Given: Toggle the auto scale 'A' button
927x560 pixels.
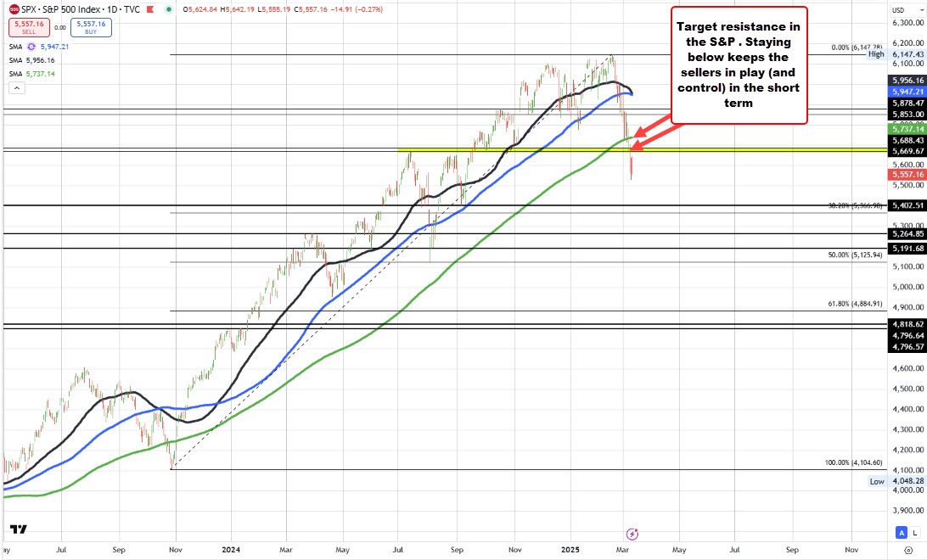Looking at the screenshot, I should pos(900,533).
